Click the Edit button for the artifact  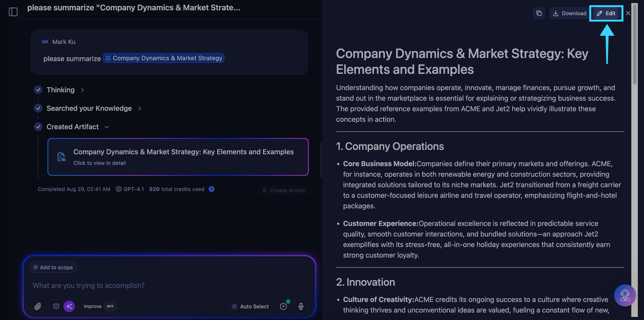click(x=606, y=13)
